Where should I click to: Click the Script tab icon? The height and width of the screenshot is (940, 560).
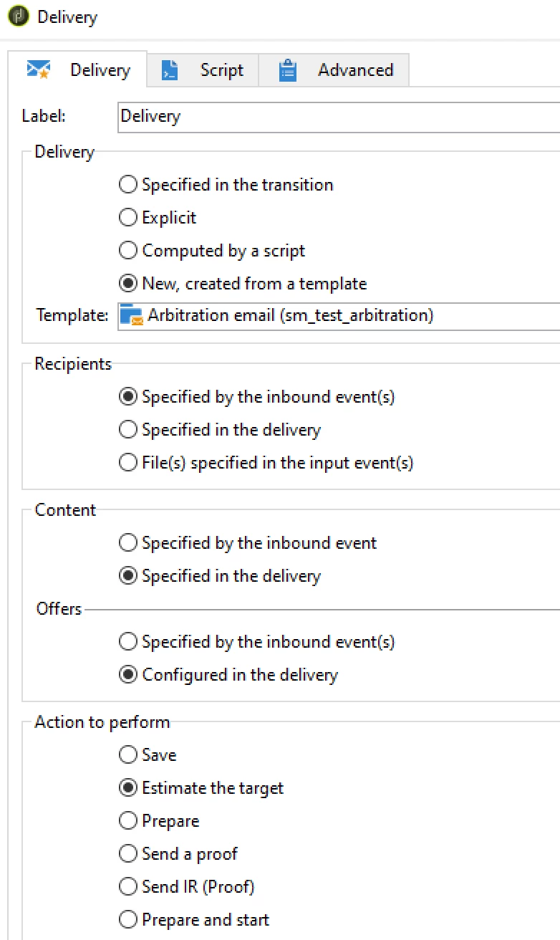170,70
